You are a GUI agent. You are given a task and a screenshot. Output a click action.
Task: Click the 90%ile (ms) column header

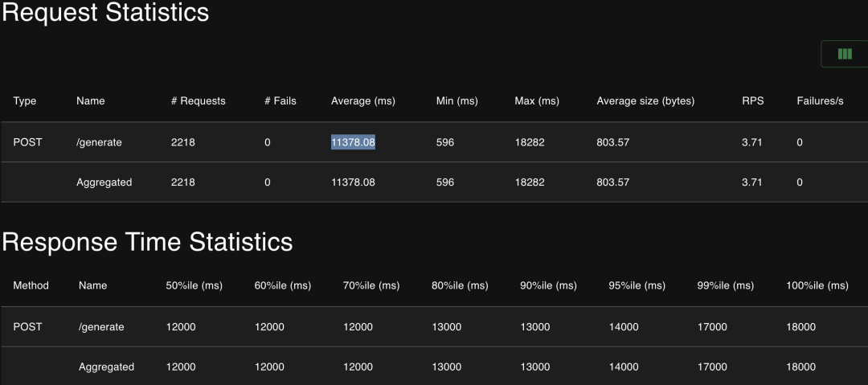click(x=548, y=285)
